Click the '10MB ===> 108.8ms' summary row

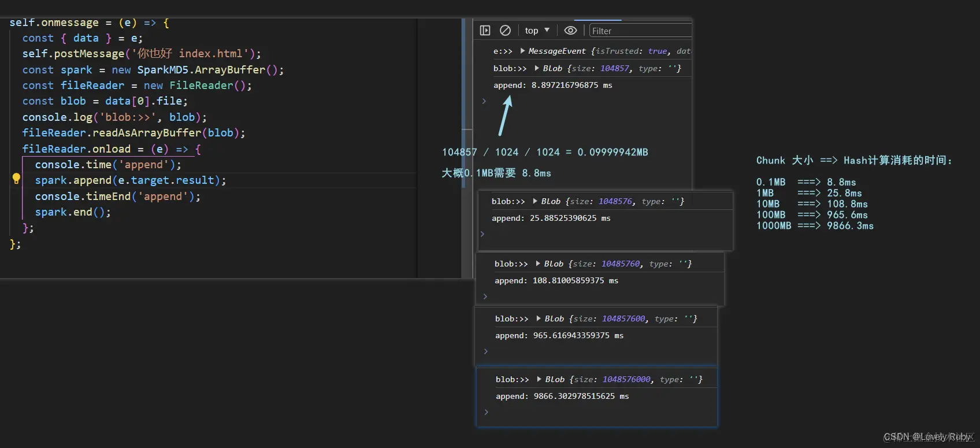coord(812,204)
